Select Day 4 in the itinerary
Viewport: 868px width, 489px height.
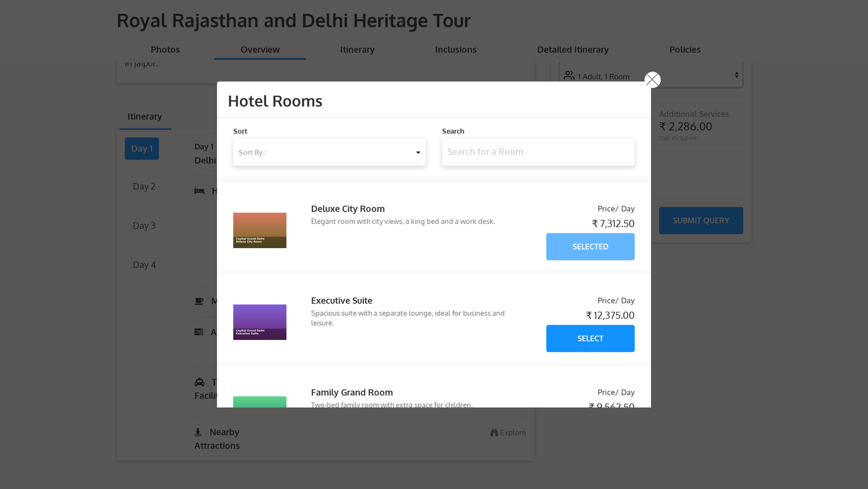[x=144, y=264]
